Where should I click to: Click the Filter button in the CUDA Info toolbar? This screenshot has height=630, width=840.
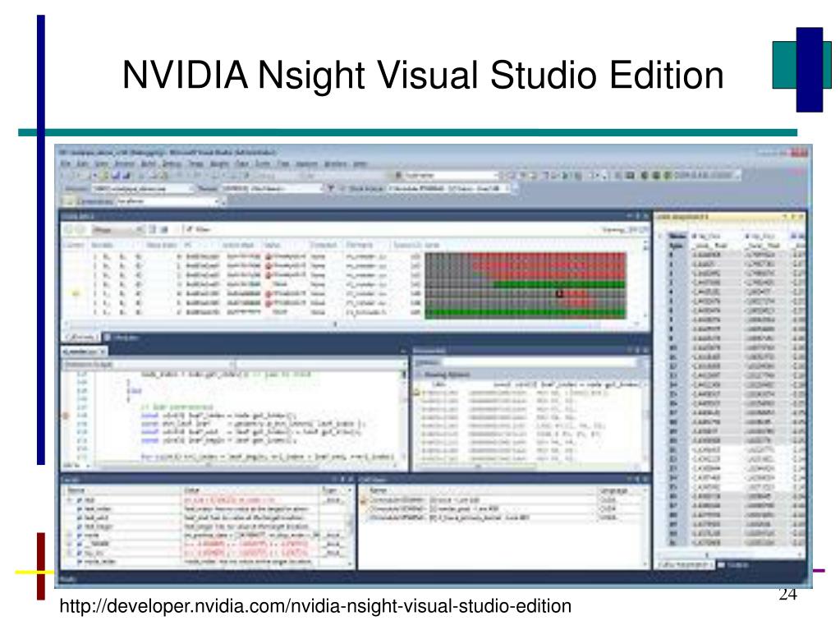coord(196,230)
